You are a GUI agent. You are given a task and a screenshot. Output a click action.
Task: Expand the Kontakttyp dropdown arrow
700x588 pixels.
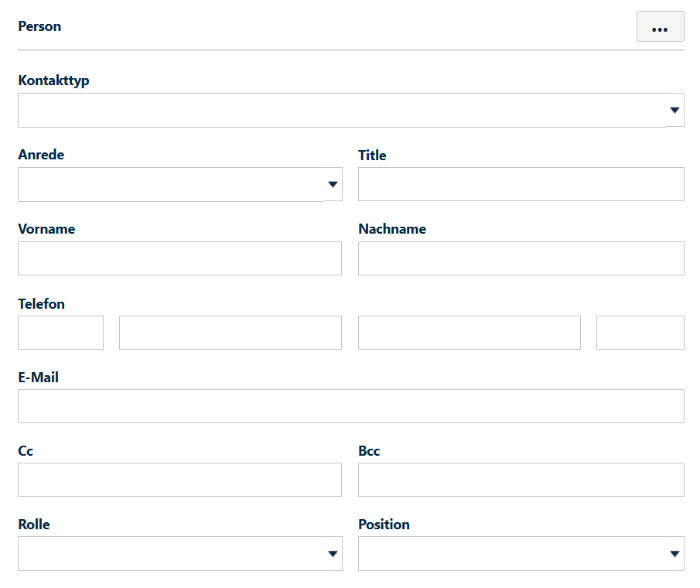point(674,110)
